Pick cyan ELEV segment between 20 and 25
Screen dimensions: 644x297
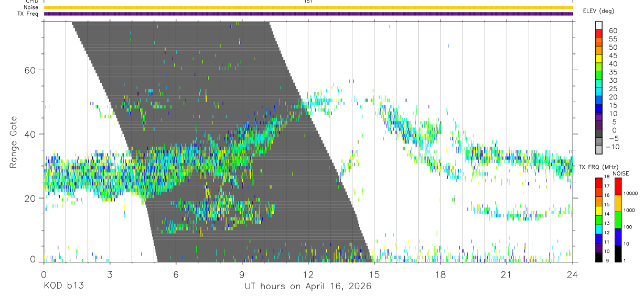pyautogui.click(x=599, y=93)
